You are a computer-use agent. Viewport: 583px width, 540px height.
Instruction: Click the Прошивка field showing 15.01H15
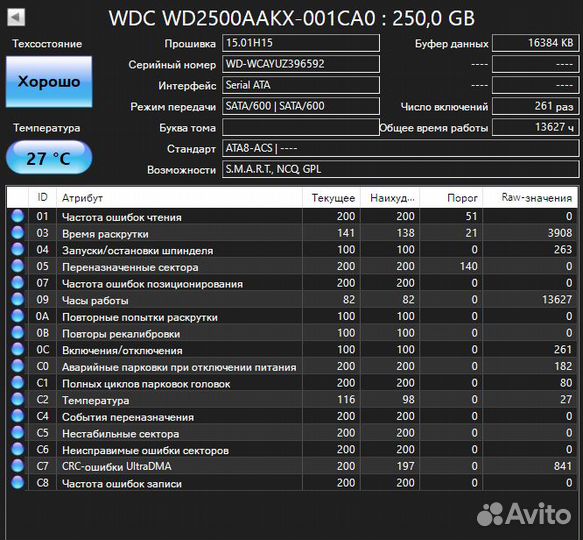(x=301, y=43)
